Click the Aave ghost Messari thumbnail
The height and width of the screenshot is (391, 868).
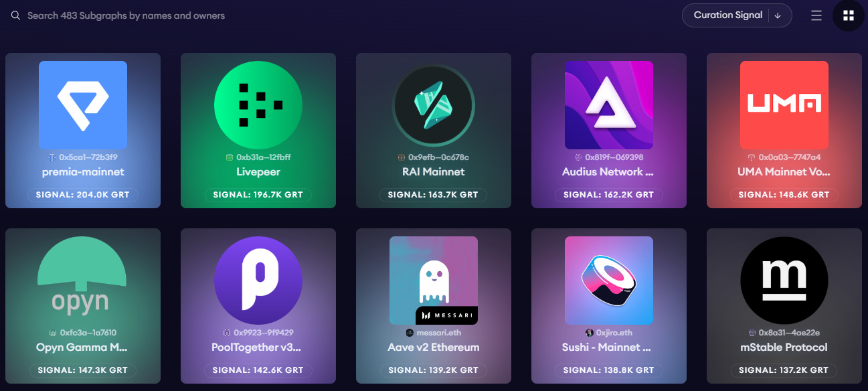434,281
